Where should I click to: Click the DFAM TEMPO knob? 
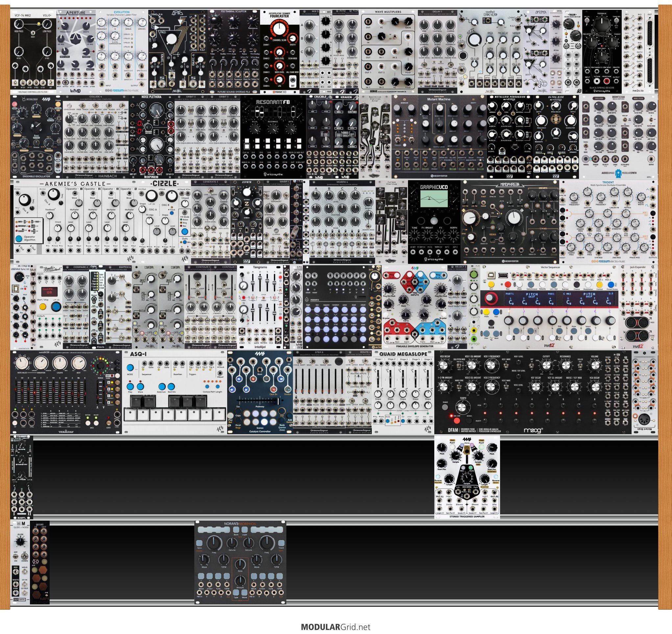tap(463, 407)
